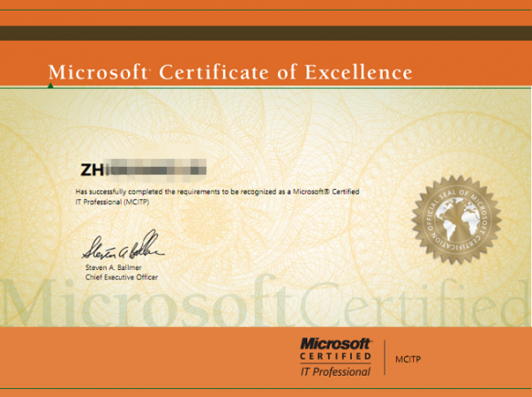Viewport: 532px width, 397px height.
Task: Click the gold Microsoft Certification seal
Action: click(x=457, y=219)
